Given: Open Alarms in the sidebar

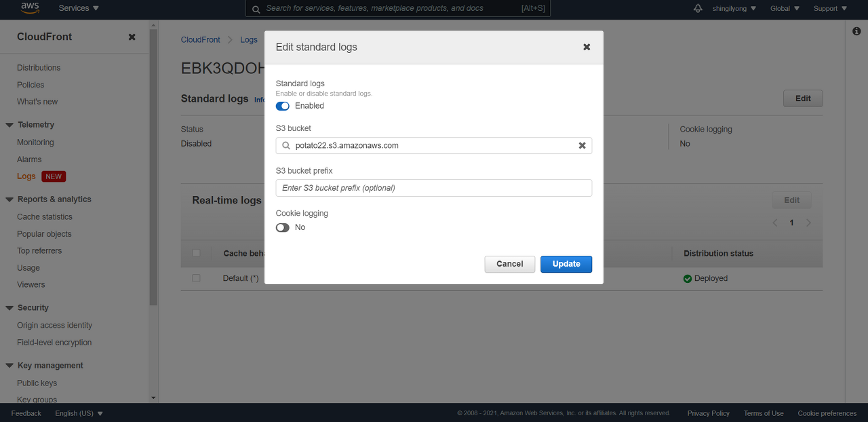Looking at the screenshot, I should coord(29,159).
